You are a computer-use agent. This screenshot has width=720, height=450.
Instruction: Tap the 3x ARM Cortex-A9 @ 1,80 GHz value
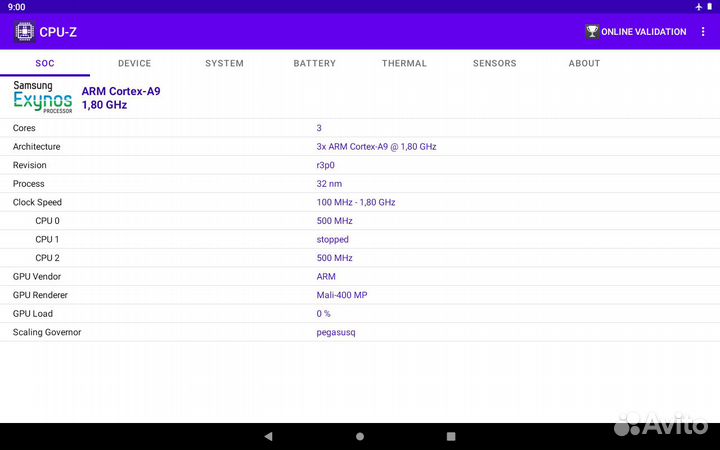tap(377, 146)
